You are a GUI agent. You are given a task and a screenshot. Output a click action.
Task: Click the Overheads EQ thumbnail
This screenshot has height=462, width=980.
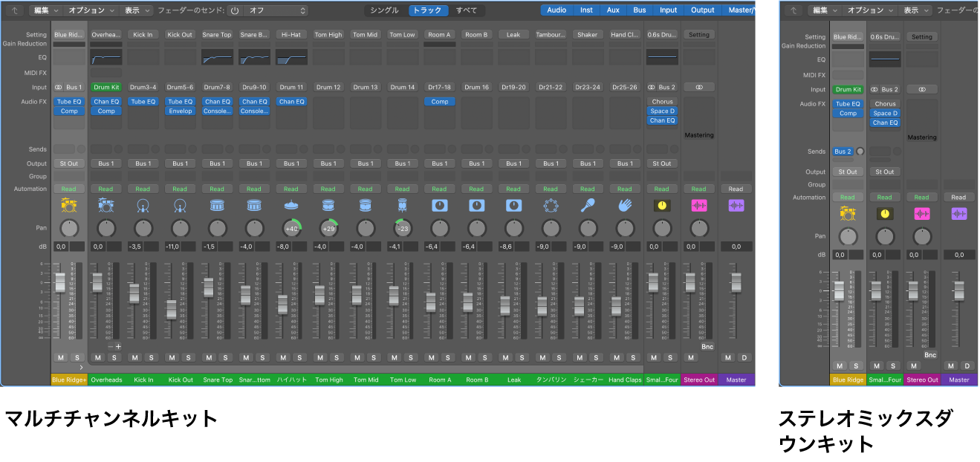coord(106,58)
